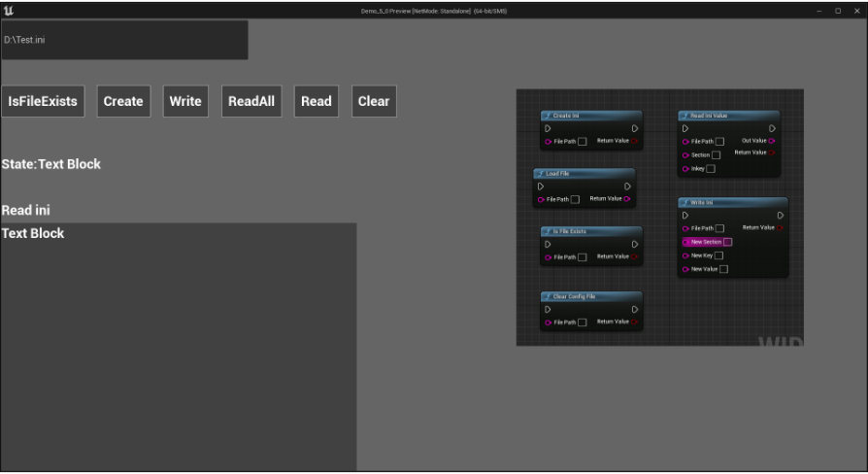The image size is (868, 474).
Task: Click the Load File node title
Action: pyautogui.click(x=557, y=173)
